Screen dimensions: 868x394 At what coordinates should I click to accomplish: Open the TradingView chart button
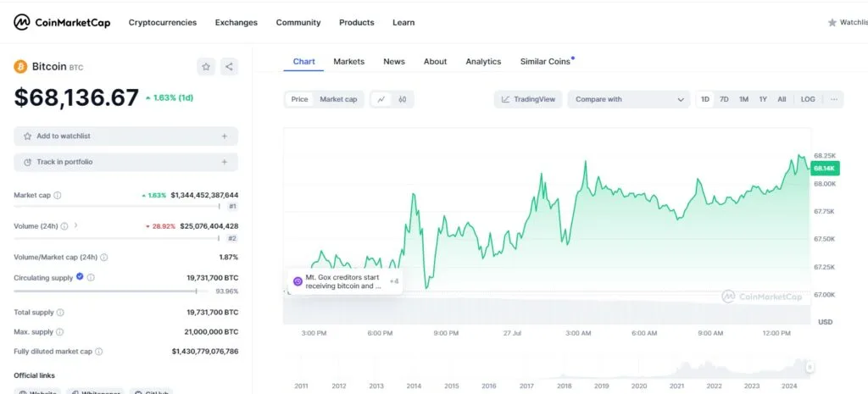tap(528, 100)
